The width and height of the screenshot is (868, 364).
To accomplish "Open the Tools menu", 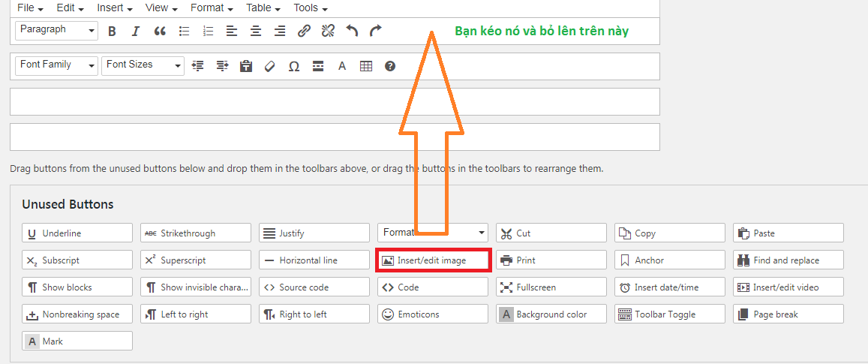I will [x=311, y=8].
